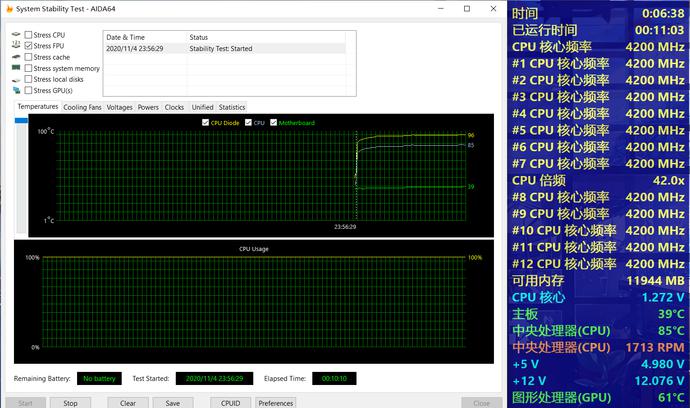Click the Save button
The height and width of the screenshot is (408, 690).
coord(173,403)
